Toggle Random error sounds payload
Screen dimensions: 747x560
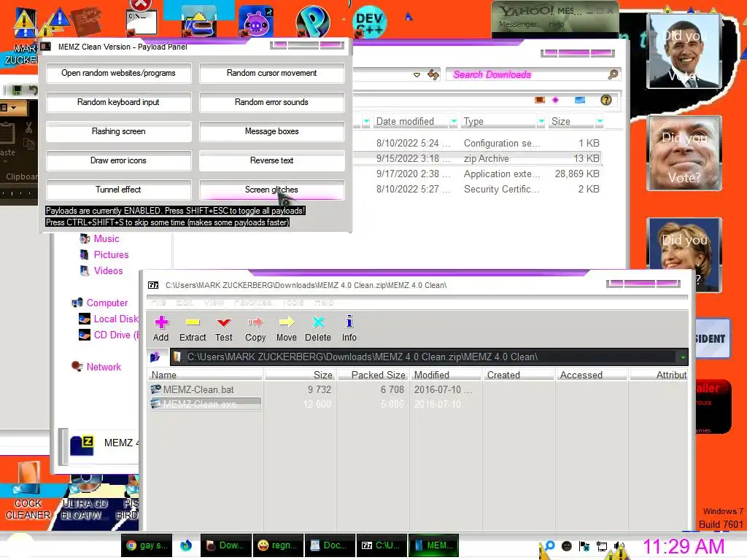coord(272,102)
